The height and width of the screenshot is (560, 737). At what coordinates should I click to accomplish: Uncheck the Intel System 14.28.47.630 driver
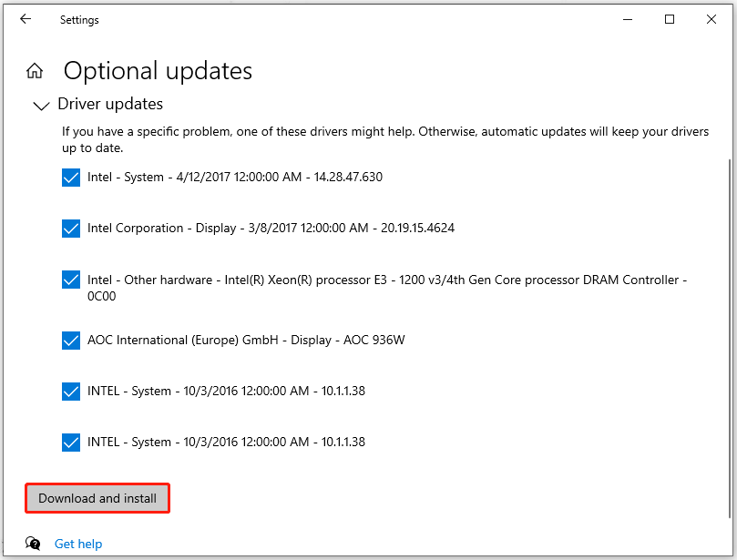coord(71,178)
